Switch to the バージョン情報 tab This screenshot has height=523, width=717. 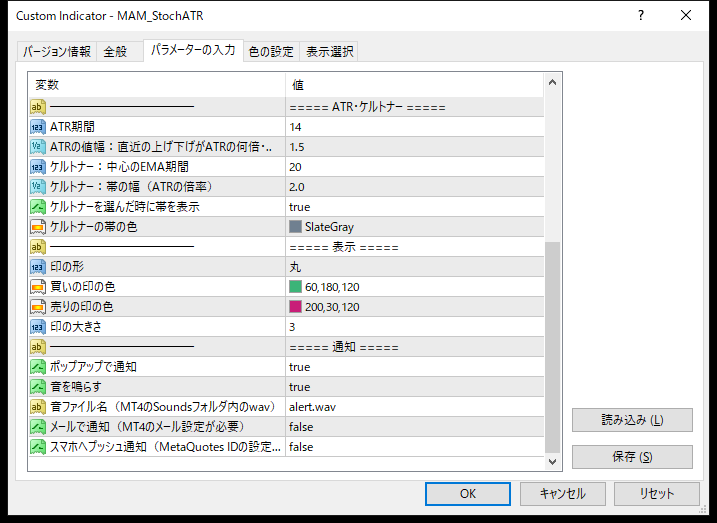pos(57,51)
